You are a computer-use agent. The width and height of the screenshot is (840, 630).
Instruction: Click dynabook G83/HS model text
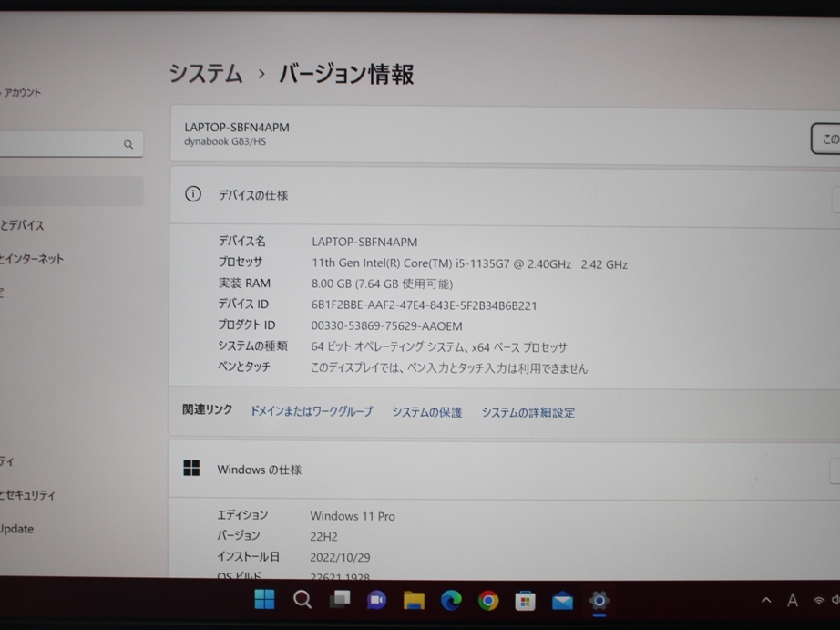point(225,141)
